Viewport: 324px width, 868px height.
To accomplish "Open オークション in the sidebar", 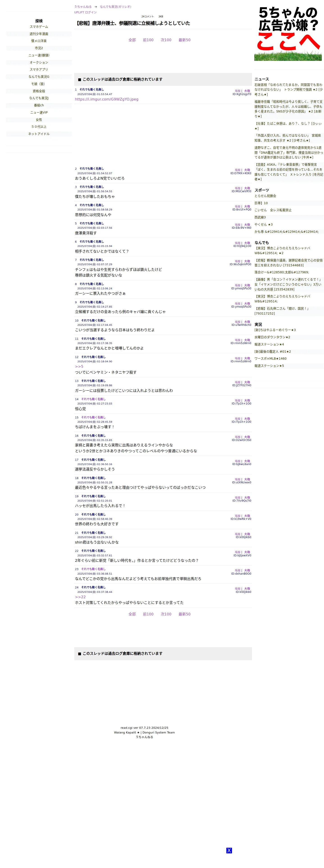I will [x=39, y=63].
